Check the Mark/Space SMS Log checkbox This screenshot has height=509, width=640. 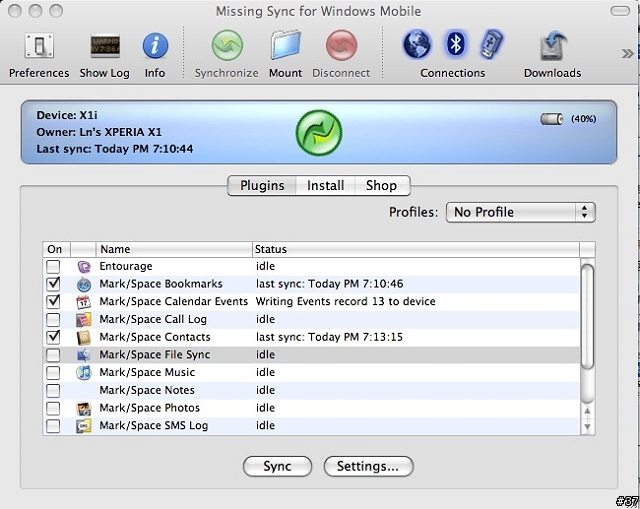tap(53, 426)
